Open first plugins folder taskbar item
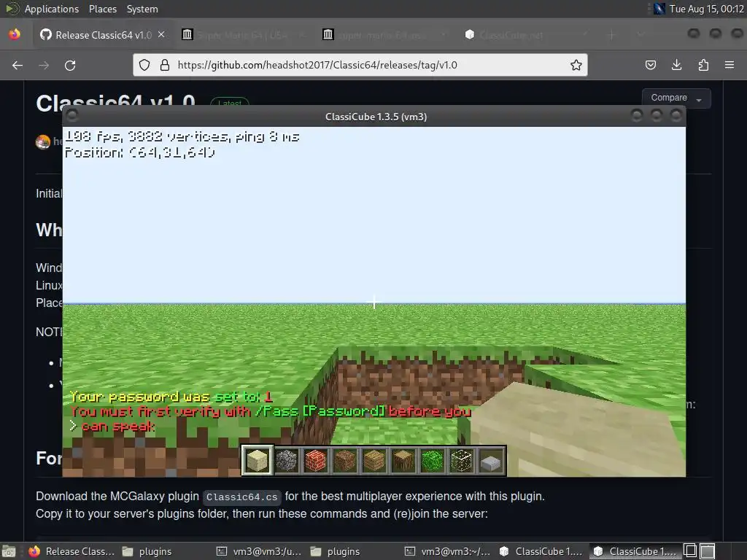This screenshot has width=747, height=560. point(147,551)
